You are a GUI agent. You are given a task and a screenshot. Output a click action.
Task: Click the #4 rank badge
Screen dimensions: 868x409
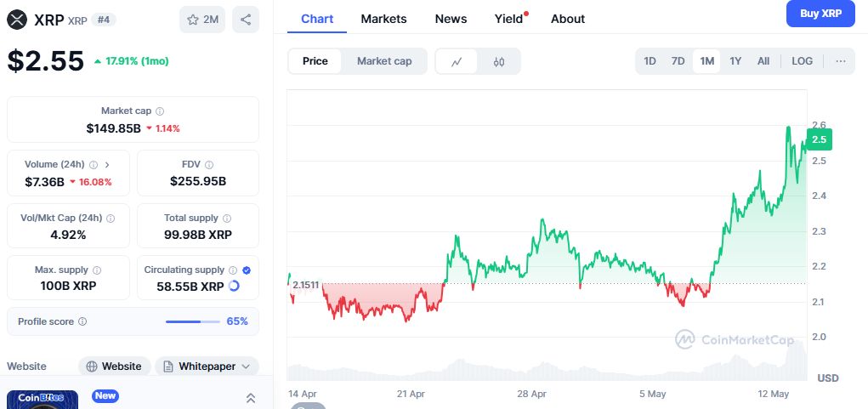104,20
